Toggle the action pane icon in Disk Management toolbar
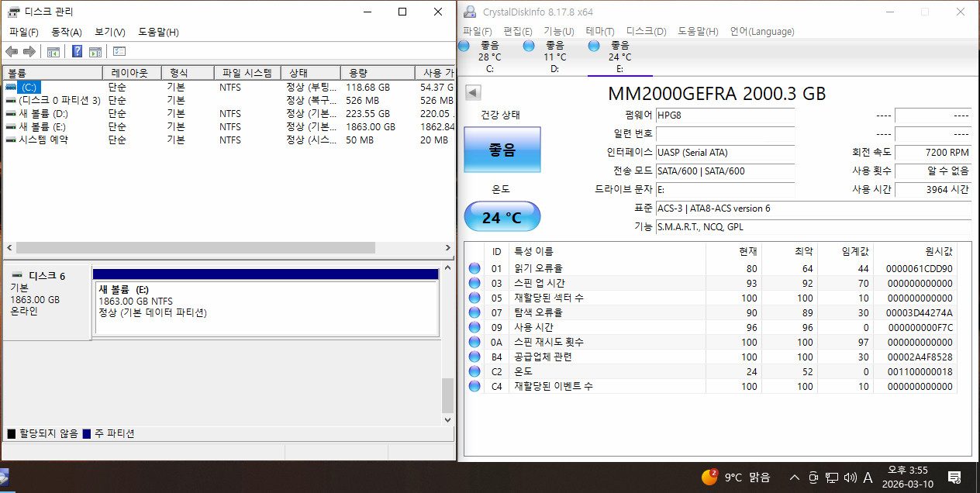 click(95, 51)
